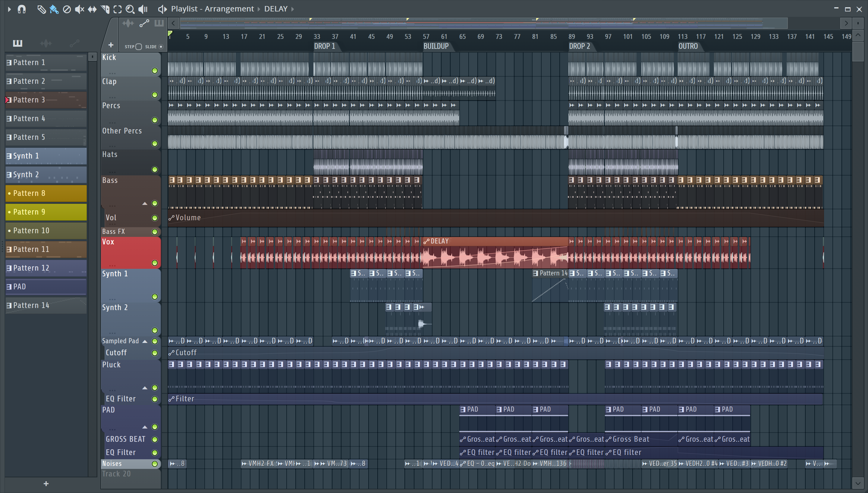868x493 pixels.
Task: Select Pattern 3 in the picker
Action: [46, 100]
